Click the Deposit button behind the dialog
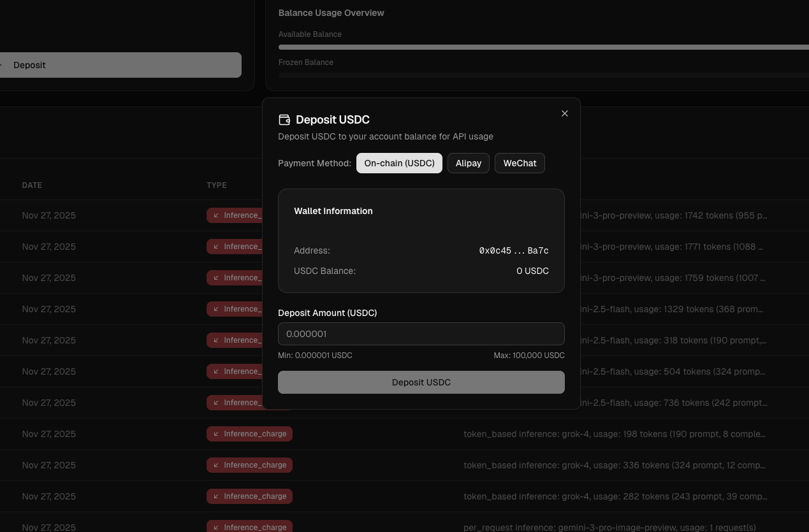 pyautogui.click(x=120, y=65)
